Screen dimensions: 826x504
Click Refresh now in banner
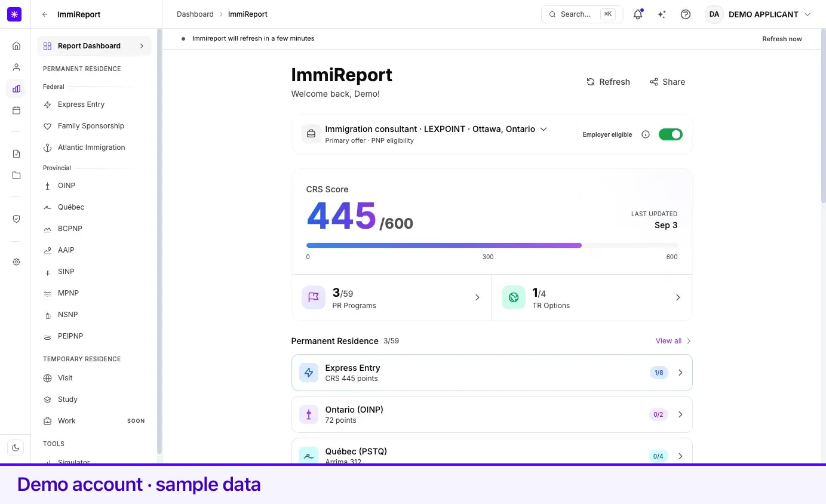tap(782, 39)
